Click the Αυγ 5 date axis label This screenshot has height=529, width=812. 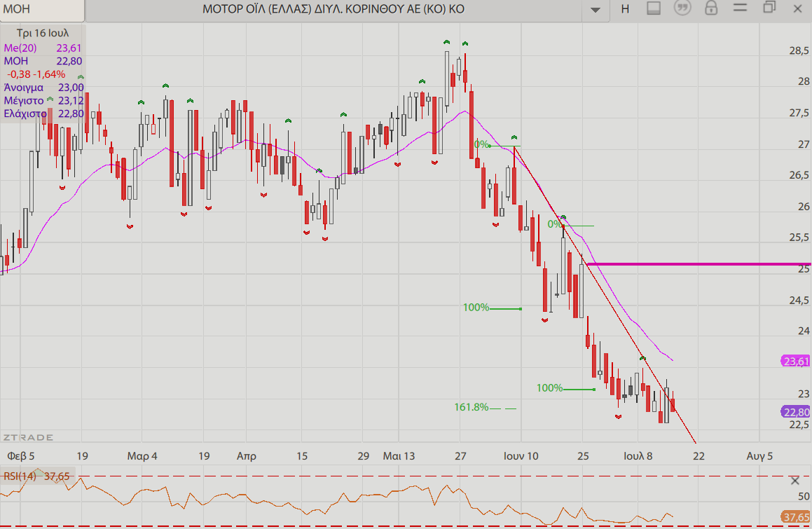coord(759,456)
